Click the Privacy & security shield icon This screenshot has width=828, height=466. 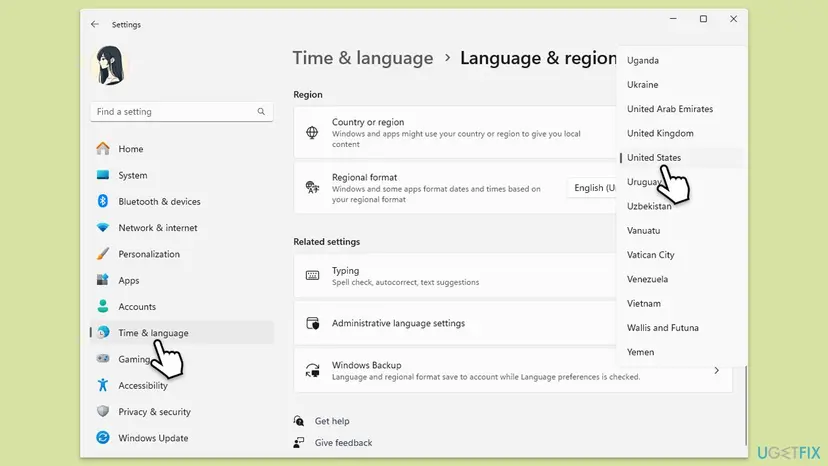103,411
